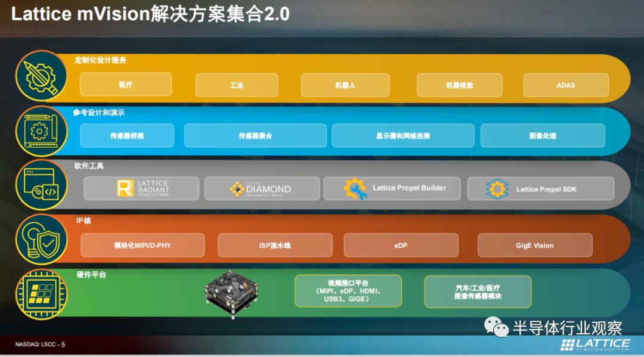
Task: Click the software tools code window icon
Action: 41,185
